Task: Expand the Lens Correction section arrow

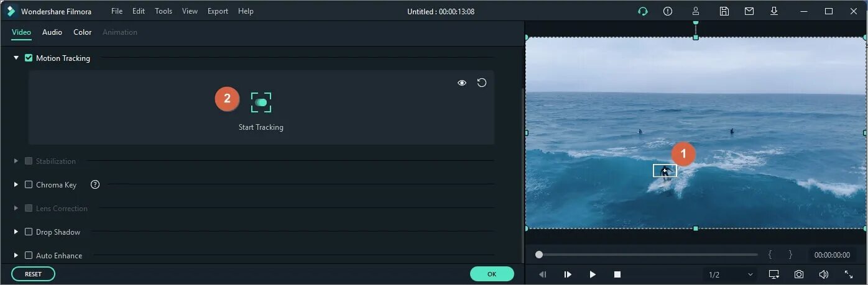Action: (16, 208)
